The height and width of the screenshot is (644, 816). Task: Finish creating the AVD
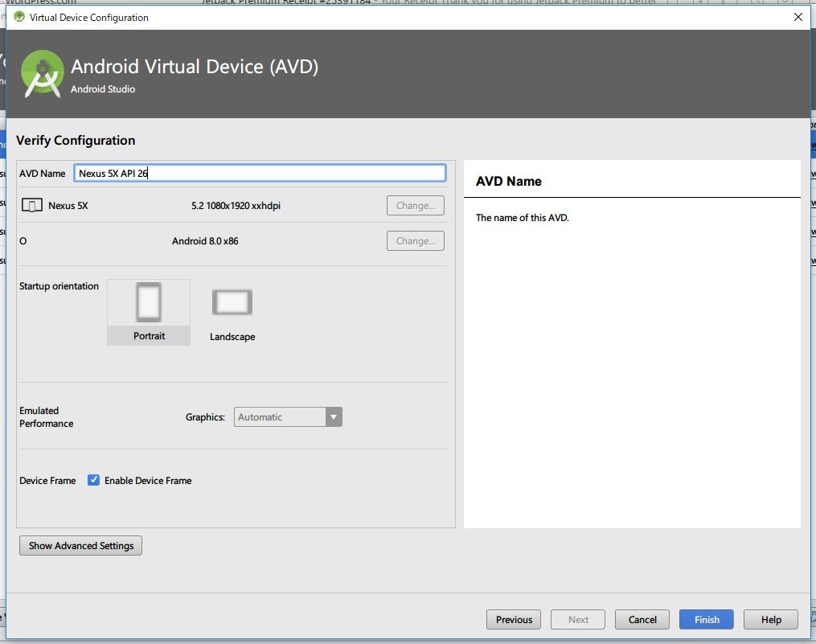point(707,620)
